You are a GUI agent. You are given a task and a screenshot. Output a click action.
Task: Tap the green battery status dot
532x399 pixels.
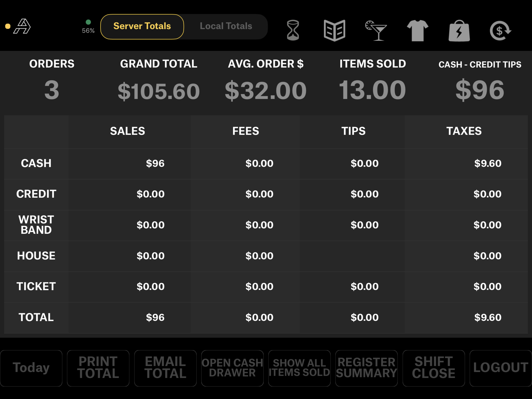(x=88, y=22)
